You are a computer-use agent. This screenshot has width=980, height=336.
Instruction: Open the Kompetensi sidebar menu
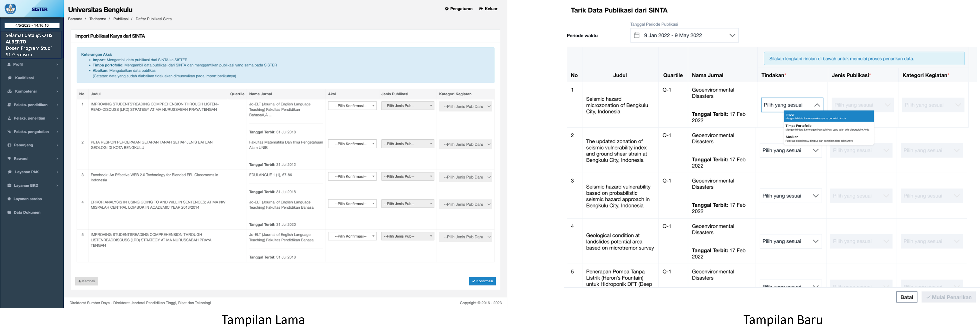click(32, 91)
